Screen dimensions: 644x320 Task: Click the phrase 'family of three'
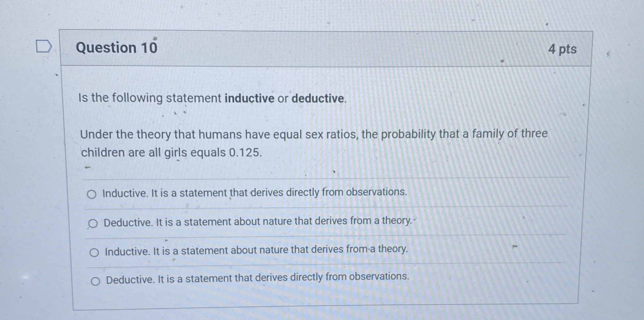point(510,133)
